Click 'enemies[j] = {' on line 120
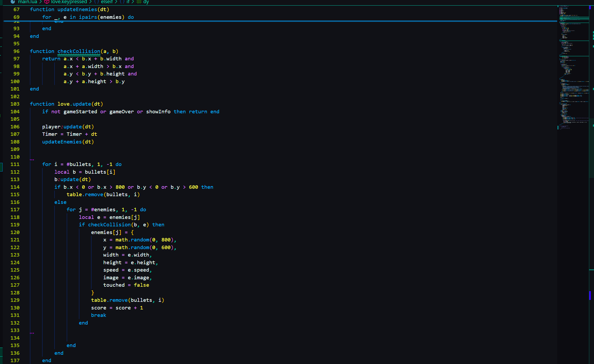Viewport: 594px width, 364px height. [112, 232]
